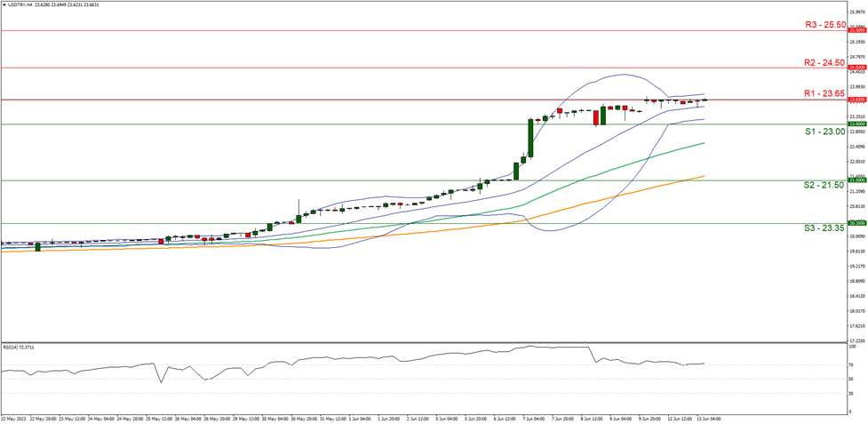This screenshot has height=424, width=868.
Task: Expand the chart dropdown arrow beside USDTRY,H4
Action: click(x=4, y=5)
